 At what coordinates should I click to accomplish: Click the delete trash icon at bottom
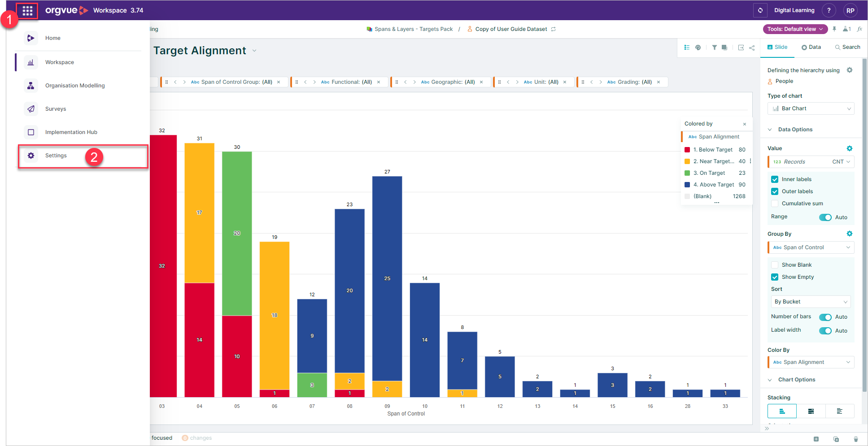856,439
